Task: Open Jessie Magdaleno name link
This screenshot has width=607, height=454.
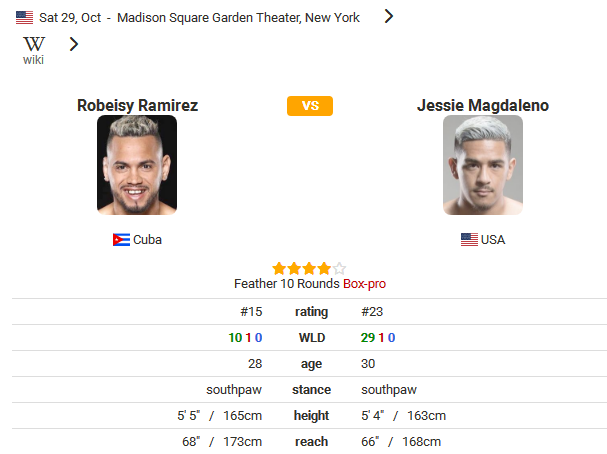Action: point(483,105)
